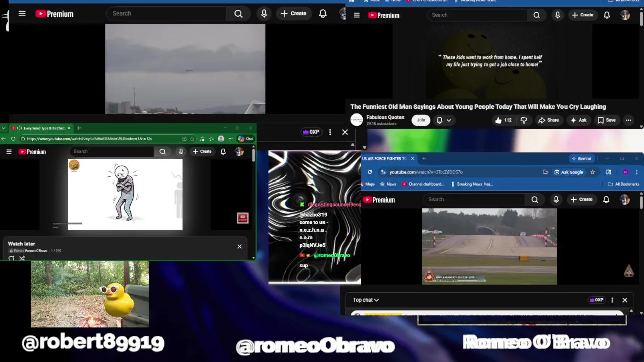The height and width of the screenshot is (362, 644).
Task: Open chat options menu in middle panel
Action: tap(330, 132)
